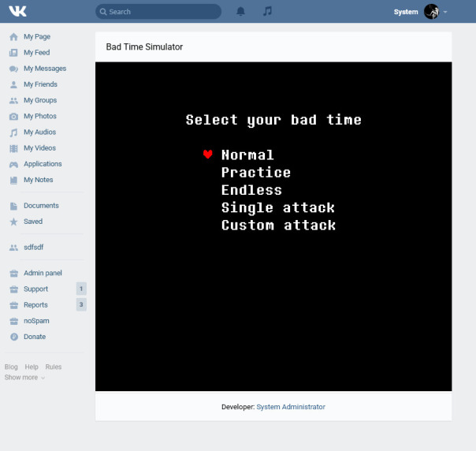Screen dimensions: 476x451
Task: Click the Blog footer link
Action: click(11, 367)
